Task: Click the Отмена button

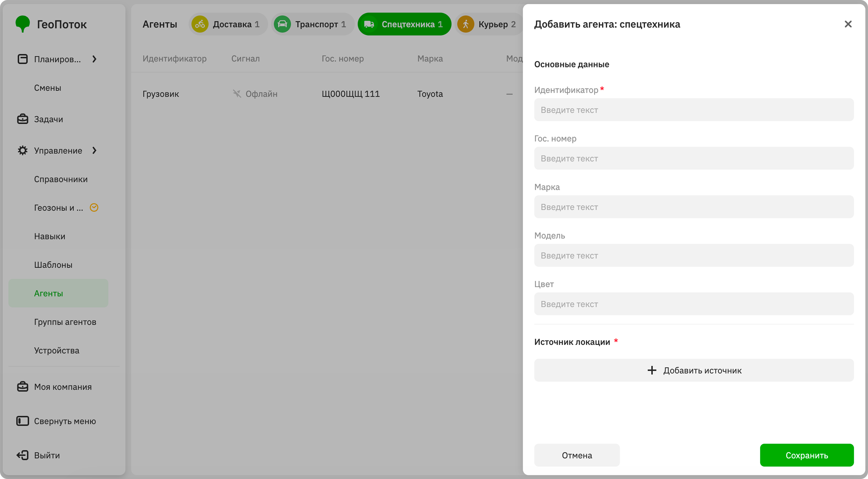Action: [x=577, y=455]
